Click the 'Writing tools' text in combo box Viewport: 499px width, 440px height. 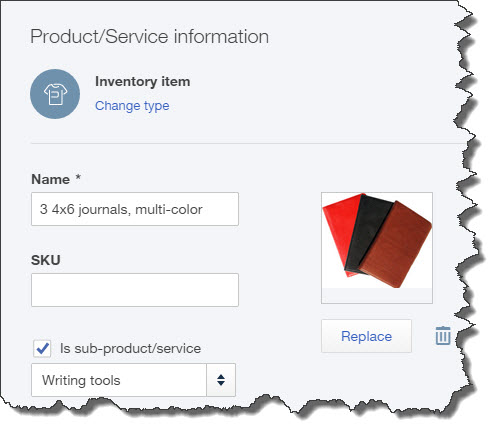(x=81, y=380)
